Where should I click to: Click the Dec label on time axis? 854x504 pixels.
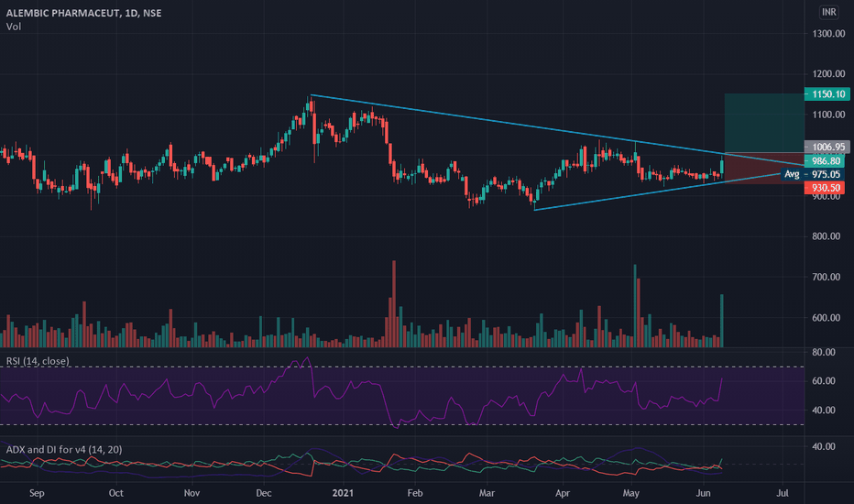pyautogui.click(x=264, y=493)
